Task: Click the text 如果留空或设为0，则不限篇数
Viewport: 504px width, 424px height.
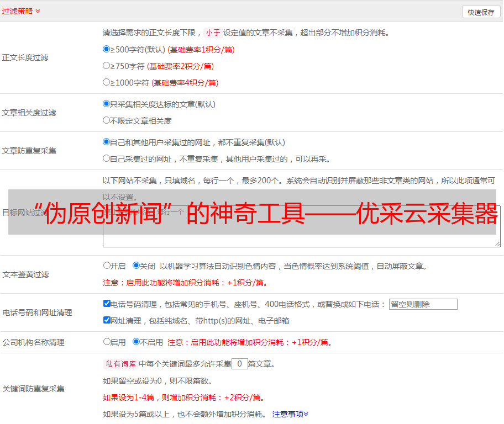Action: (x=158, y=381)
